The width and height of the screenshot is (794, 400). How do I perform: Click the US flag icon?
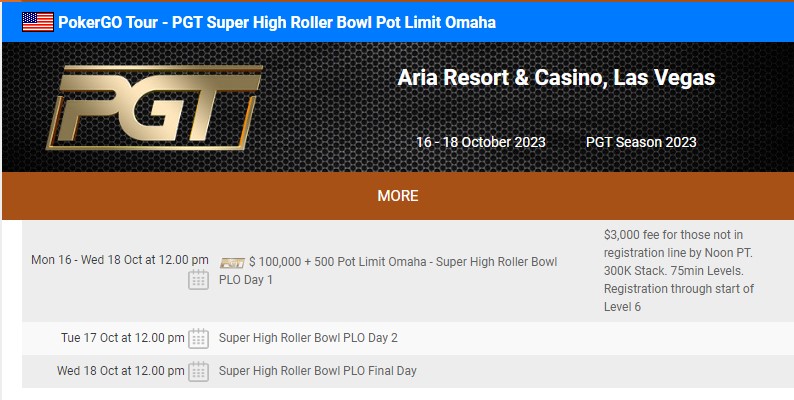pos(38,21)
